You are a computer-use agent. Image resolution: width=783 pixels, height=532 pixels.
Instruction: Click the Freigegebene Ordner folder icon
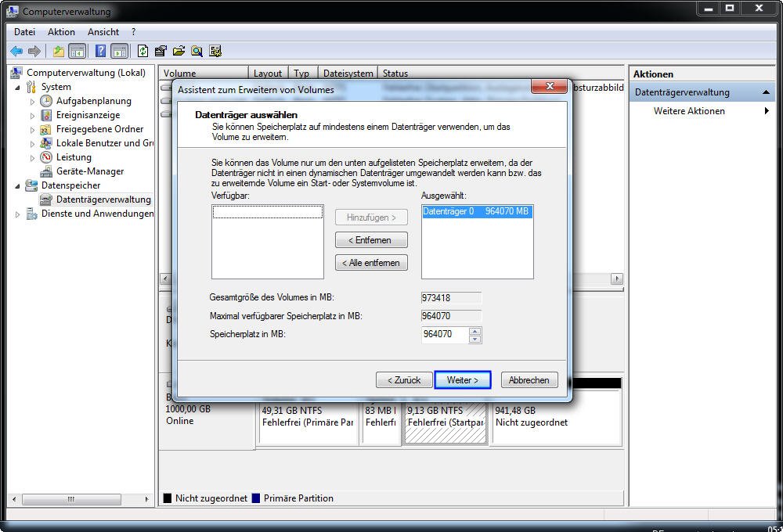point(46,129)
